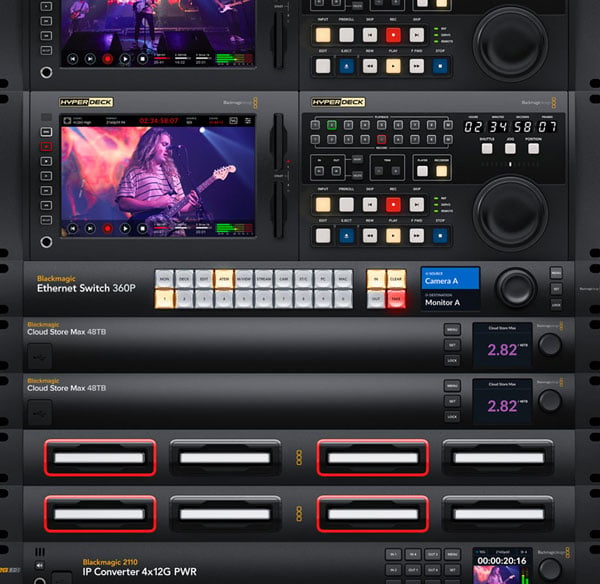This screenshot has width=600, height=584.
Task: Push the IN point button on lower HyperDeck
Action: pyautogui.click(x=319, y=171)
